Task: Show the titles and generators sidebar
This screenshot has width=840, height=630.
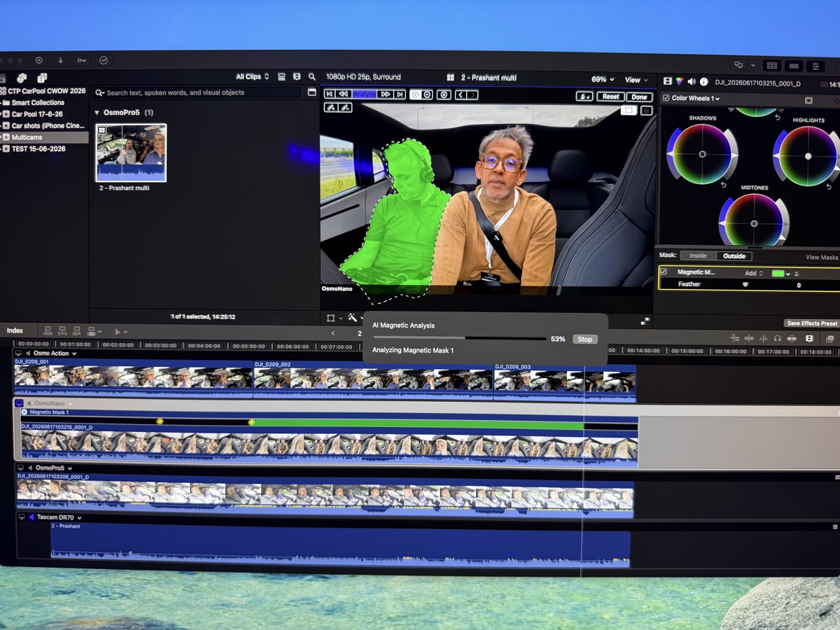Action: coord(42,78)
